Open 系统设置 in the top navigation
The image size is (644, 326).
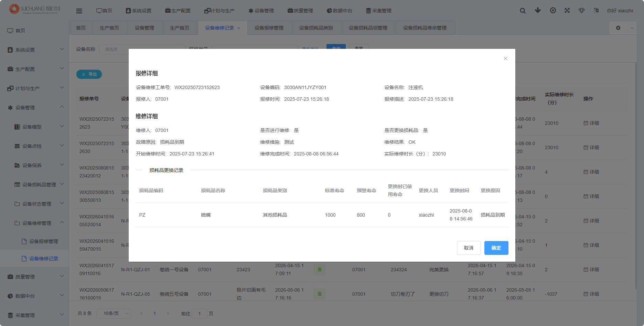139,11
